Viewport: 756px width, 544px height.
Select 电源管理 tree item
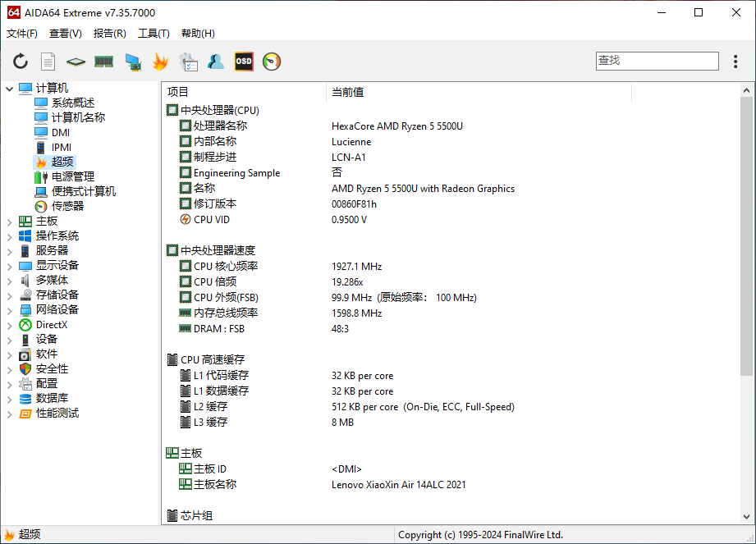click(73, 177)
